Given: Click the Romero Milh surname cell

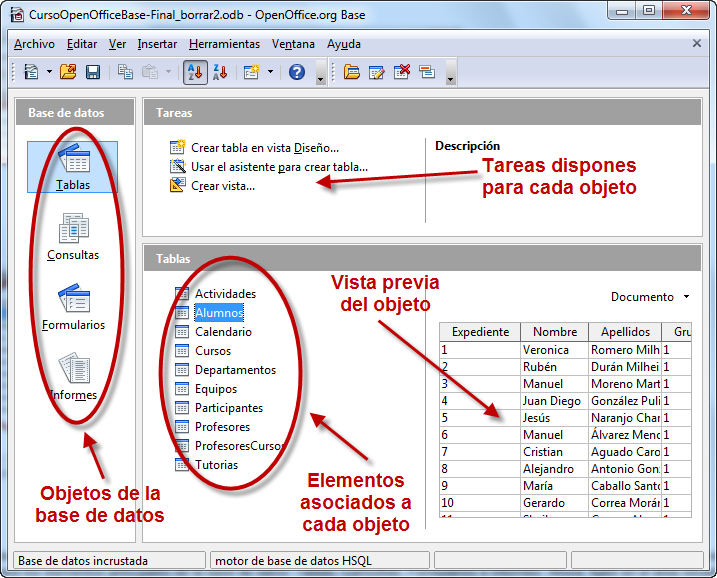Looking at the screenshot, I should (625, 350).
